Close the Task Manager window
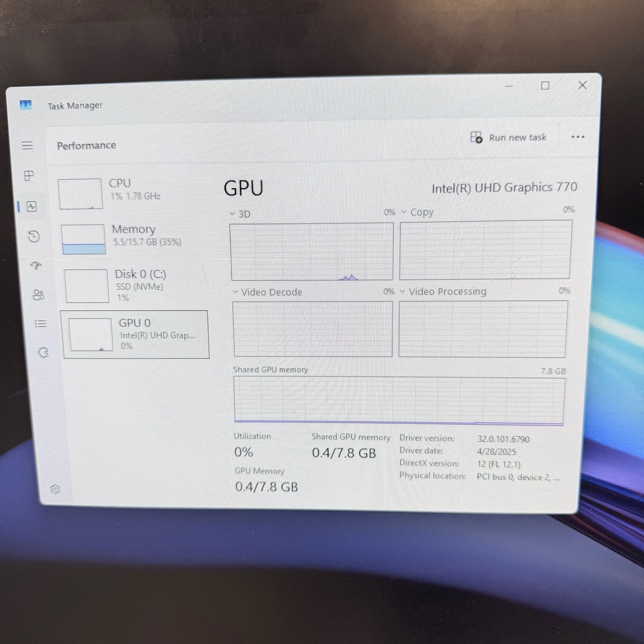 582,85
